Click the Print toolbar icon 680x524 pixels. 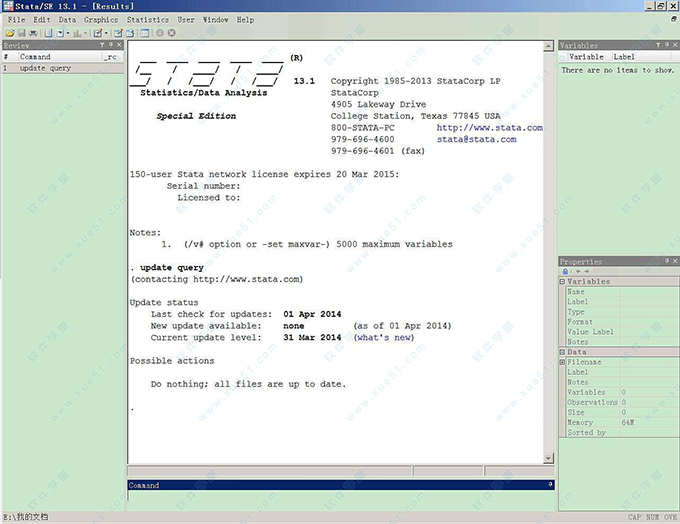pos(33,33)
